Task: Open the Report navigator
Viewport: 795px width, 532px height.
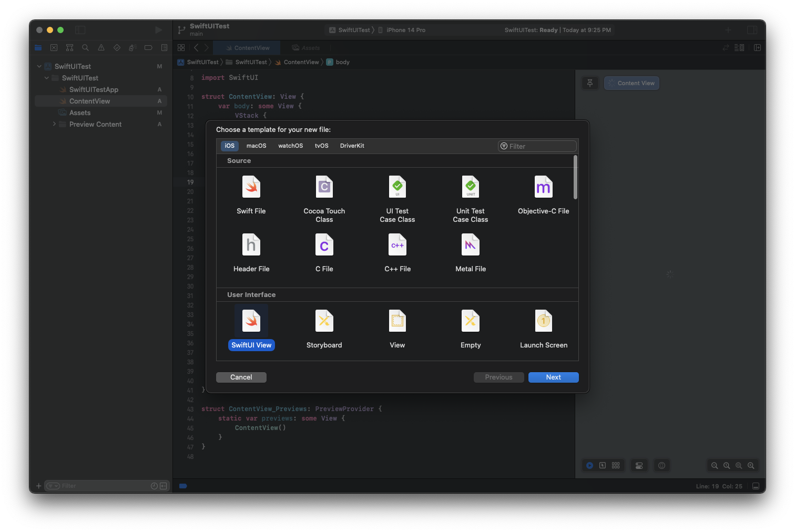Action: [164, 48]
